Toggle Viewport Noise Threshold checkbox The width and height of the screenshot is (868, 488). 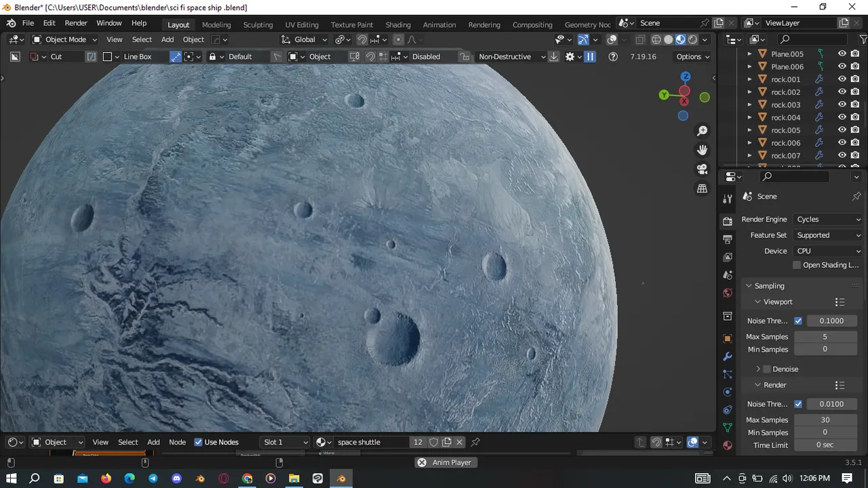798,321
